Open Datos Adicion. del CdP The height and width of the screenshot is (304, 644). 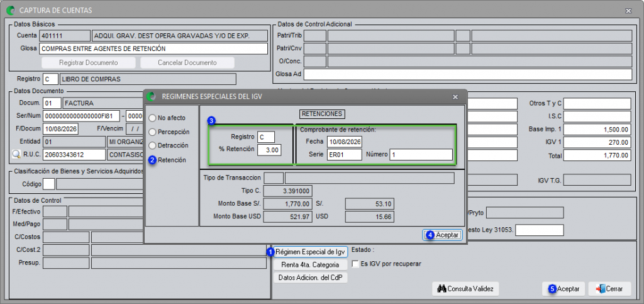(x=311, y=278)
